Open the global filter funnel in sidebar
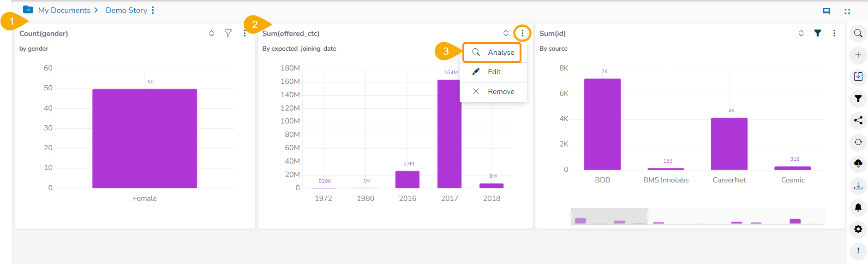The image size is (868, 264). (858, 98)
